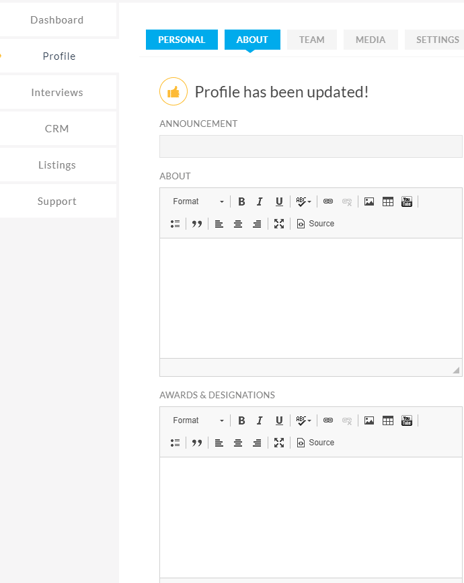The height and width of the screenshot is (583, 464).
Task: Toggle Bold in the About editor
Action: (241, 202)
